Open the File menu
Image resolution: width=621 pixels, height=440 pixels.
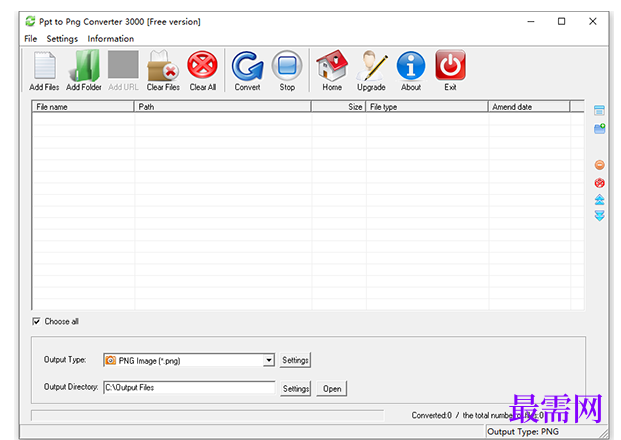30,39
